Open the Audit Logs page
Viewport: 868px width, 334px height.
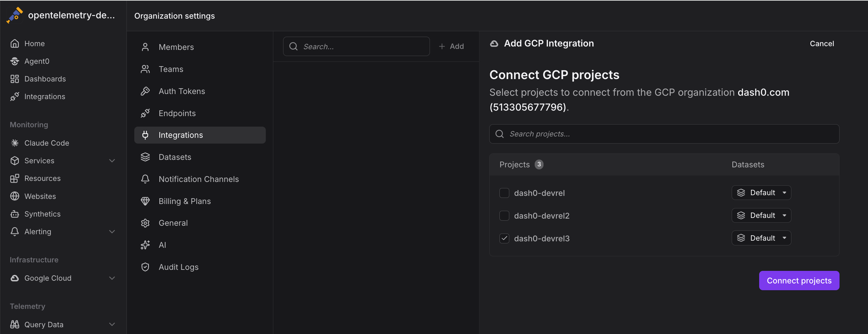tap(200, 267)
